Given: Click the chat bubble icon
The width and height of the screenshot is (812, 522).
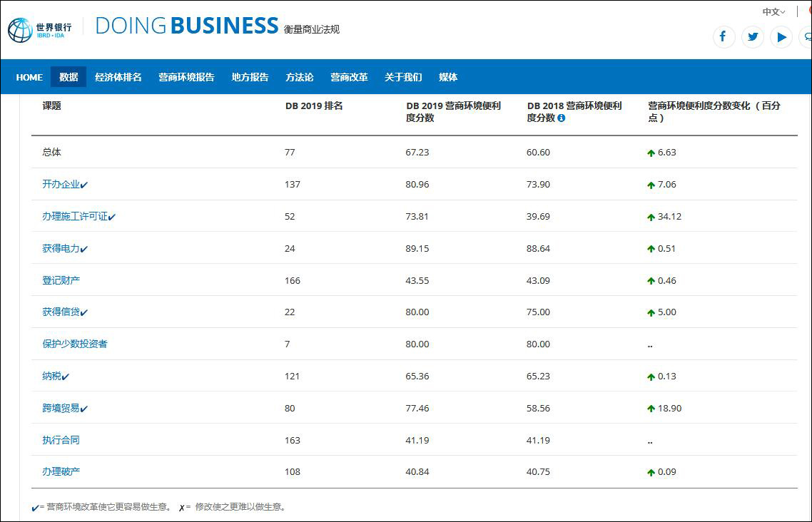Looking at the screenshot, I should [808, 36].
